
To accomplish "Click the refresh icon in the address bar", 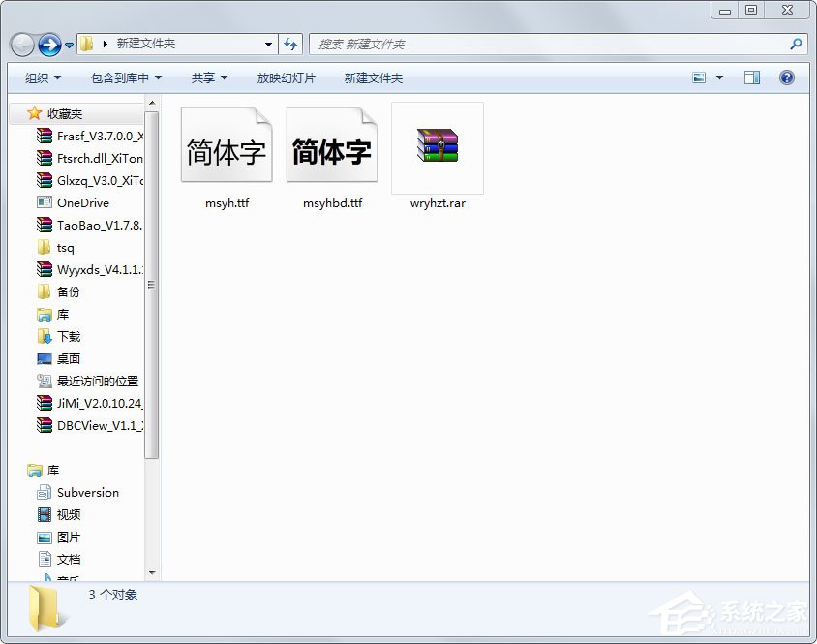I will (x=290, y=44).
